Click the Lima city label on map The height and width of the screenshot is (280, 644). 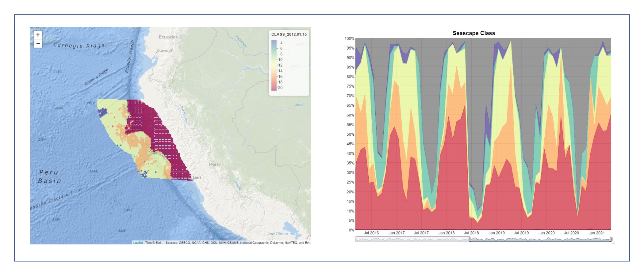(197, 177)
